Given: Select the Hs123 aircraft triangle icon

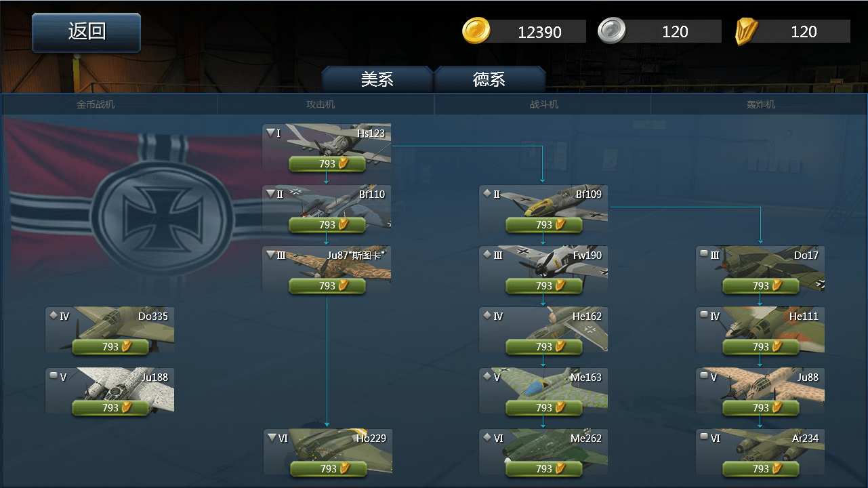Looking at the screenshot, I should [270, 133].
